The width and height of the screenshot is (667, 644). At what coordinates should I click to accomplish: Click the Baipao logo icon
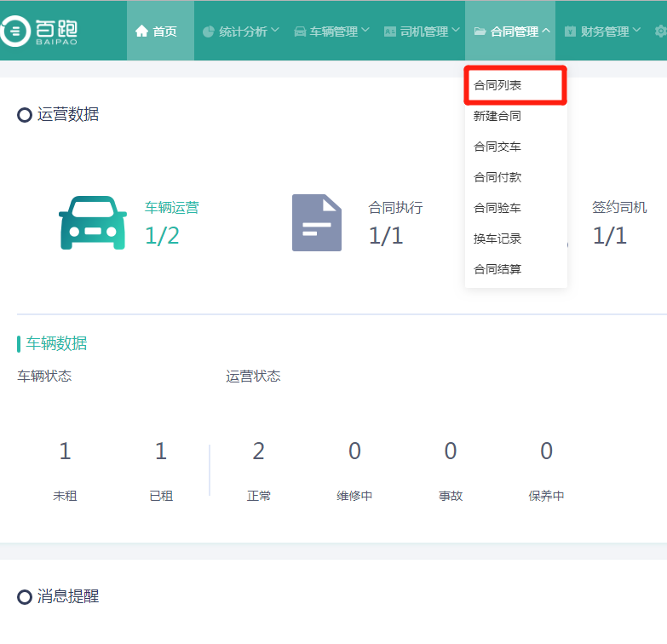click(x=14, y=32)
